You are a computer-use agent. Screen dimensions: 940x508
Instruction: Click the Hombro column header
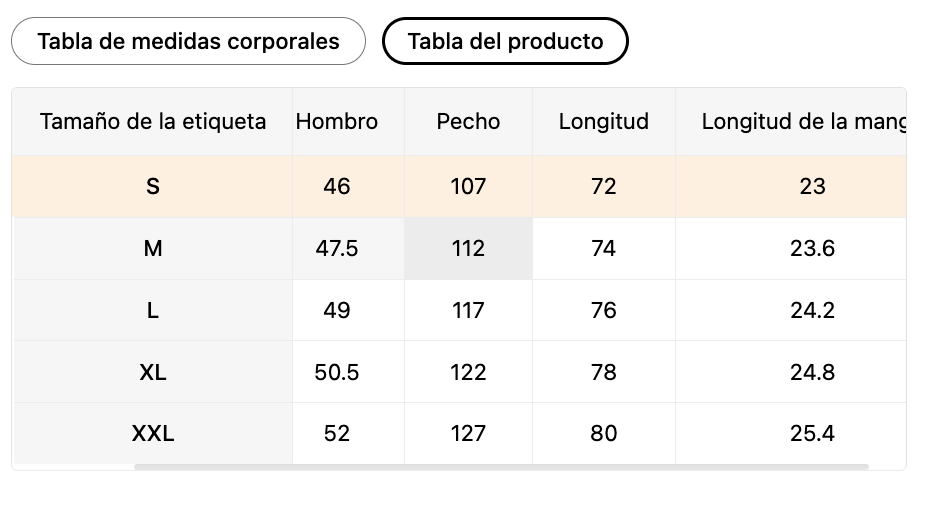pyautogui.click(x=337, y=122)
